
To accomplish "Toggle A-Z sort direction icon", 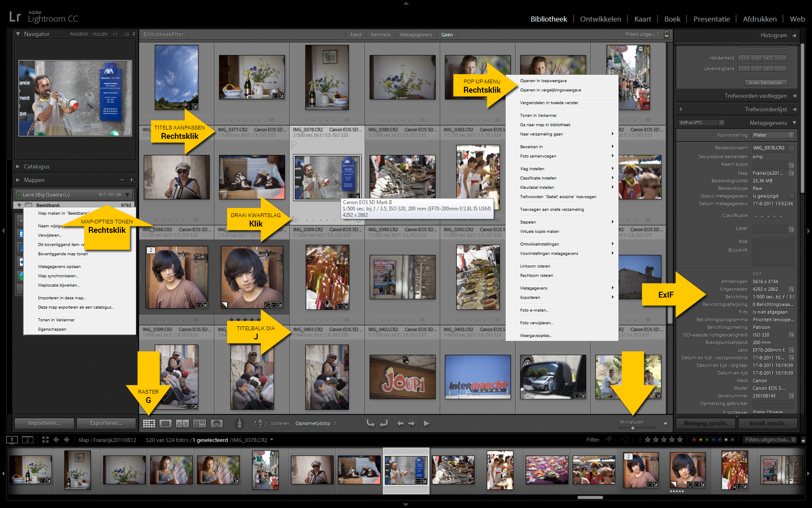I will click(260, 423).
